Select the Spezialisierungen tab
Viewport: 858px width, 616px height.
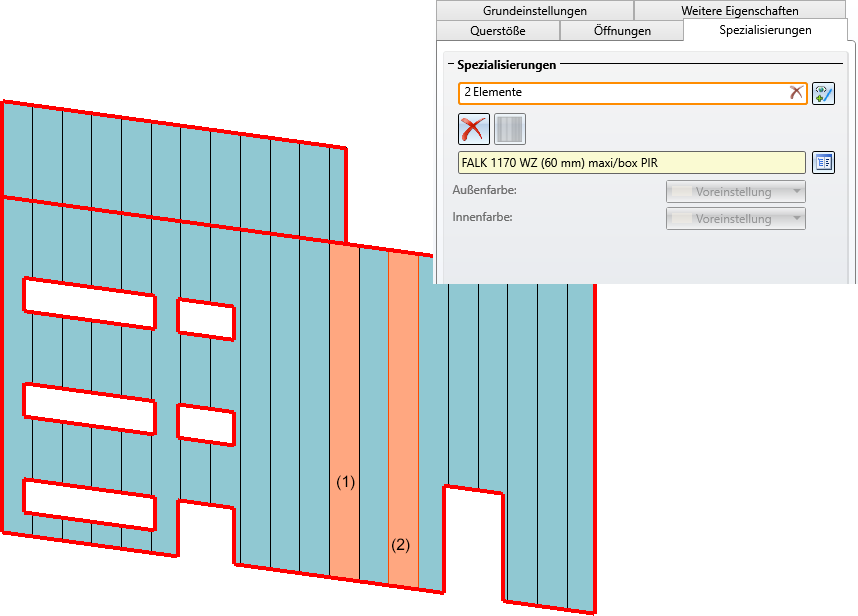(x=765, y=30)
